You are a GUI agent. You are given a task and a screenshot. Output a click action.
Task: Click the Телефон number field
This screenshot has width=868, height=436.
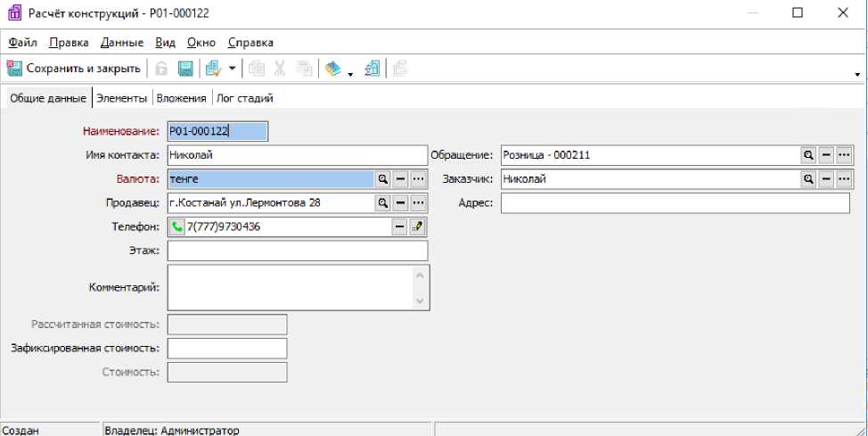coord(288,226)
